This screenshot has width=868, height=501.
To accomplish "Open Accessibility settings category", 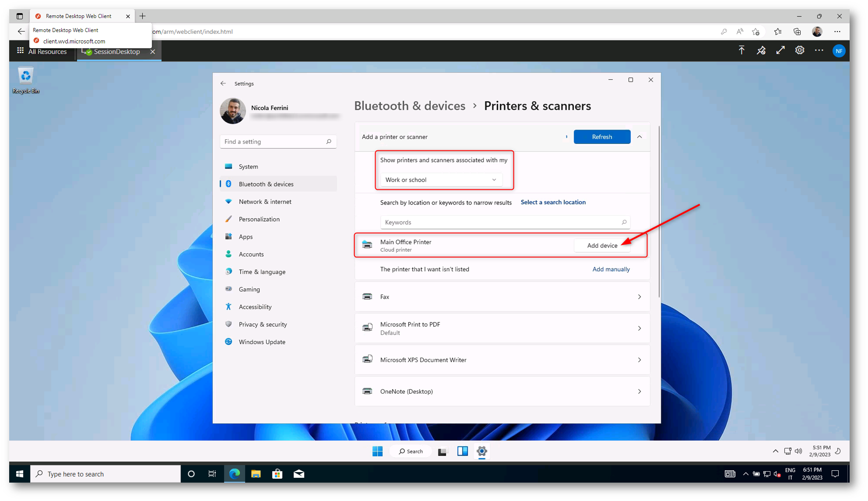I will [x=278, y=307].
